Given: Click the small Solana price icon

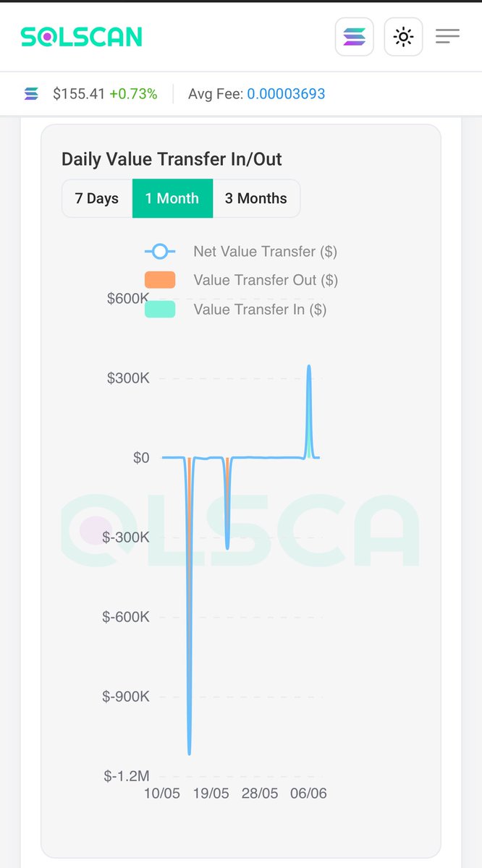Looking at the screenshot, I should point(31,94).
